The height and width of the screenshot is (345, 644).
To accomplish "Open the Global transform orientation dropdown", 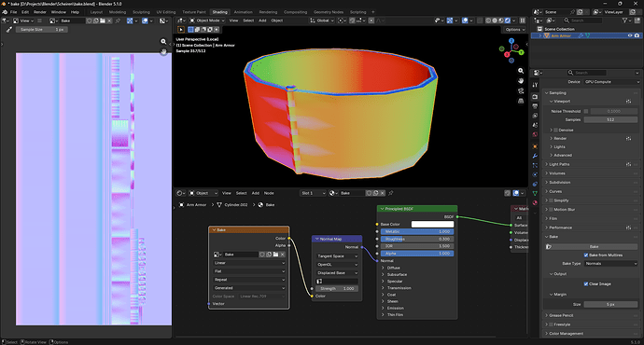I will pos(322,21).
